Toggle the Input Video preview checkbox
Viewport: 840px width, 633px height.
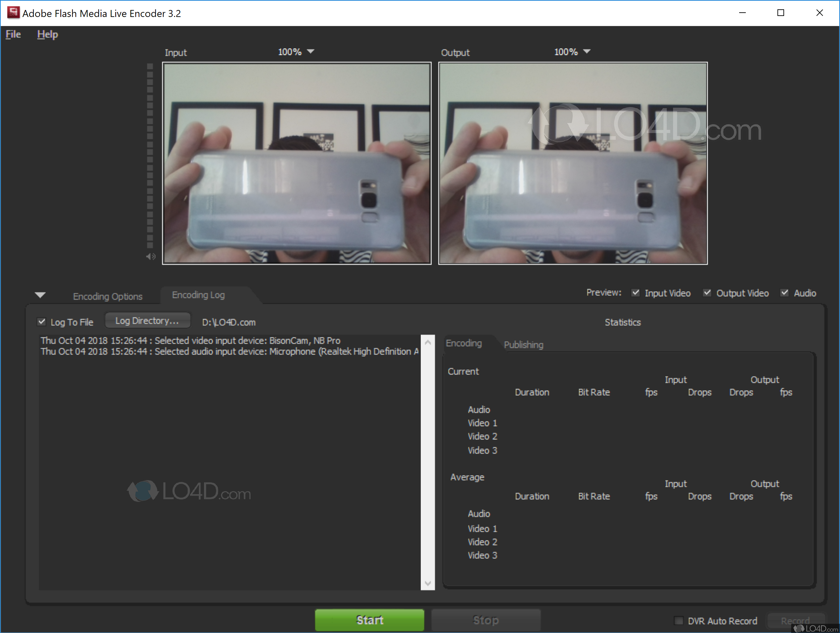(x=635, y=293)
